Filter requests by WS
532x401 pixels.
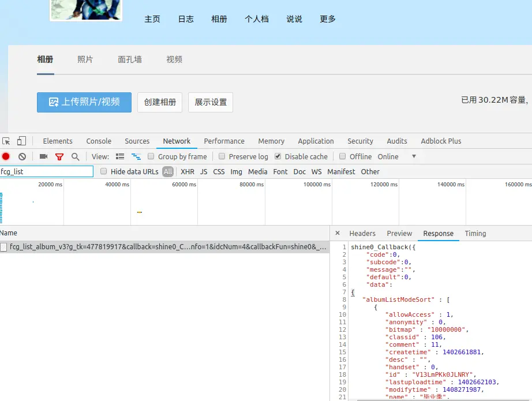pos(317,172)
